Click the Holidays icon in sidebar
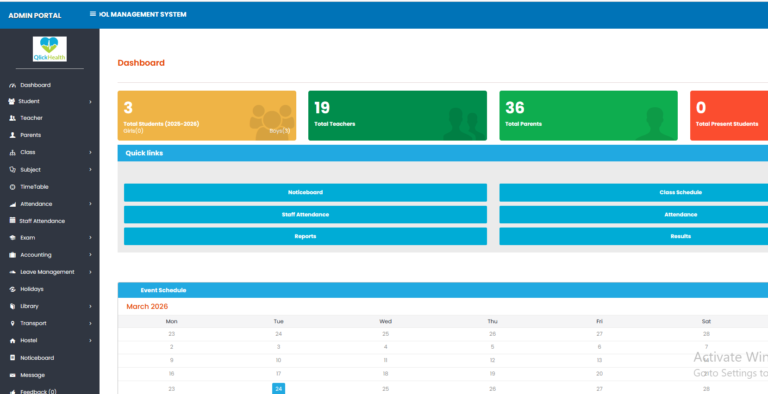 coord(13,289)
